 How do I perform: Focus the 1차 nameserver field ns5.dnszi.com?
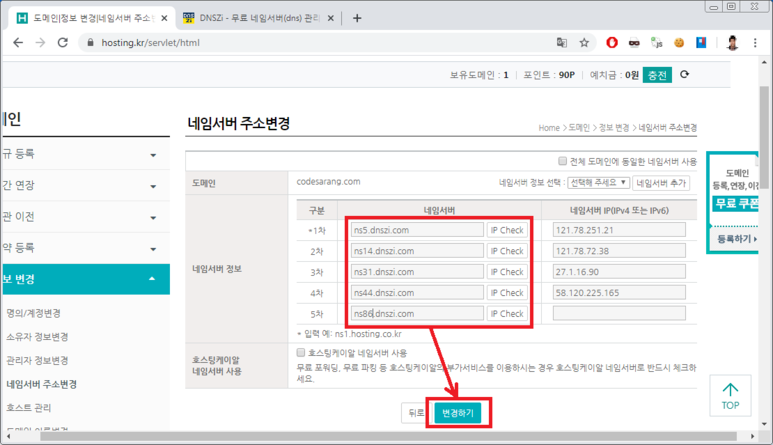(417, 230)
